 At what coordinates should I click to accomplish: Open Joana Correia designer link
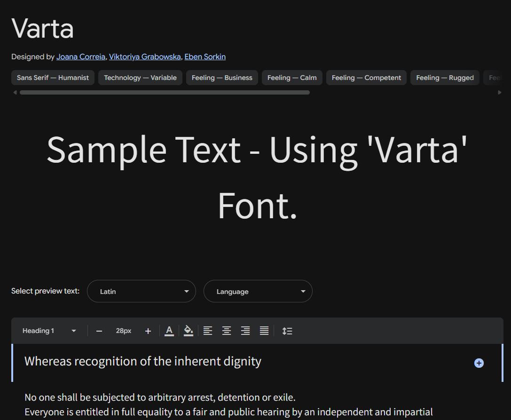(x=81, y=57)
